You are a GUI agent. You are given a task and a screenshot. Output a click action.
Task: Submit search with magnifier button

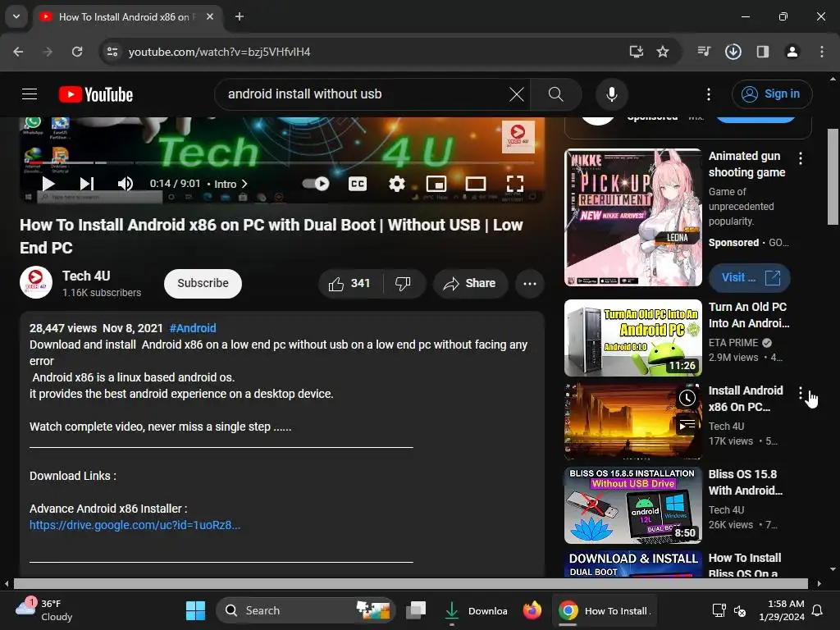[556, 94]
